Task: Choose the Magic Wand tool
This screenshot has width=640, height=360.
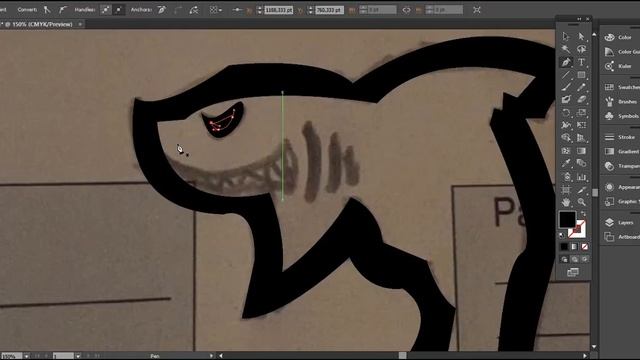Action: coord(566,49)
